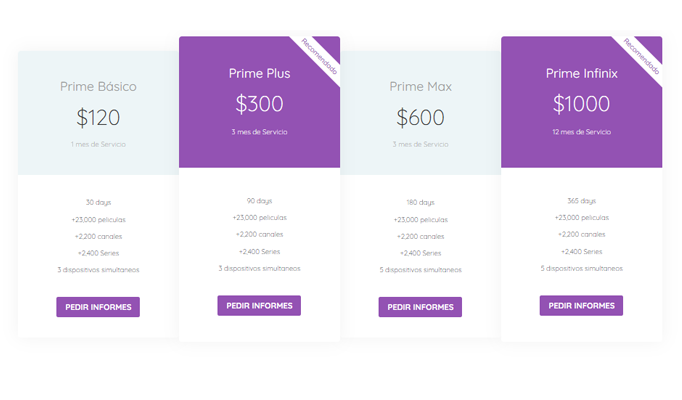Click the "1 mes de Servicio" text
The height and width of the screenshot is (400, 682).
pos(98,144)
